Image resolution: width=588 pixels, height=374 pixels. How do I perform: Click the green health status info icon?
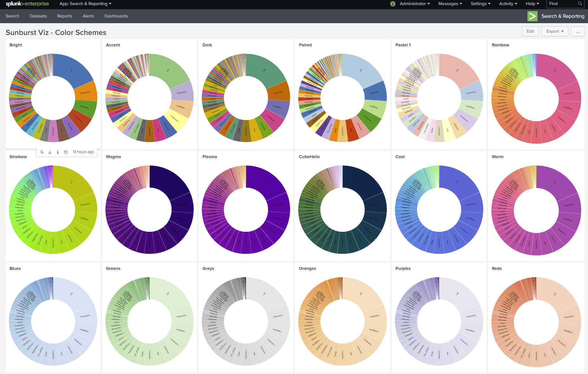pos(393,4)
